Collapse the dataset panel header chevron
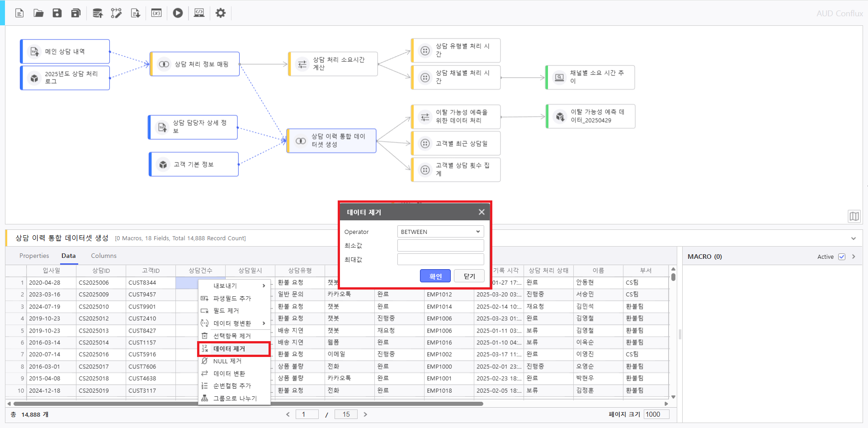 coord(853,238)
